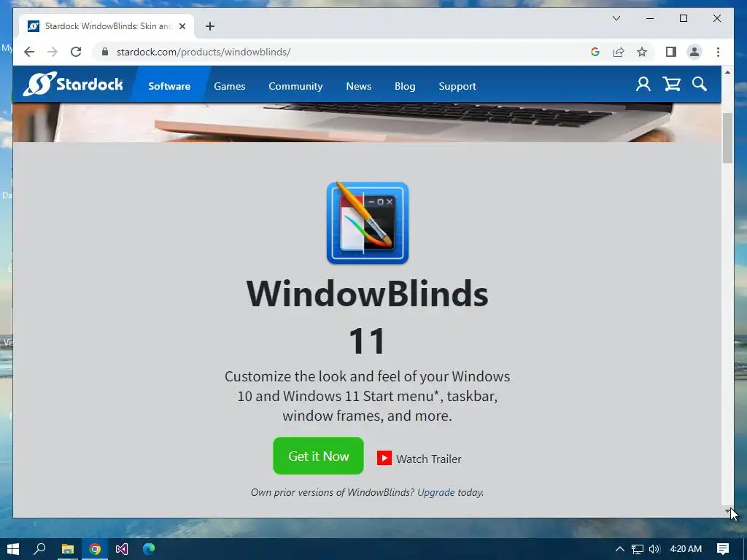This screenshot has height=560, width=747.
Task: Click the Stardock logo
Action: (x=73, y=84)
